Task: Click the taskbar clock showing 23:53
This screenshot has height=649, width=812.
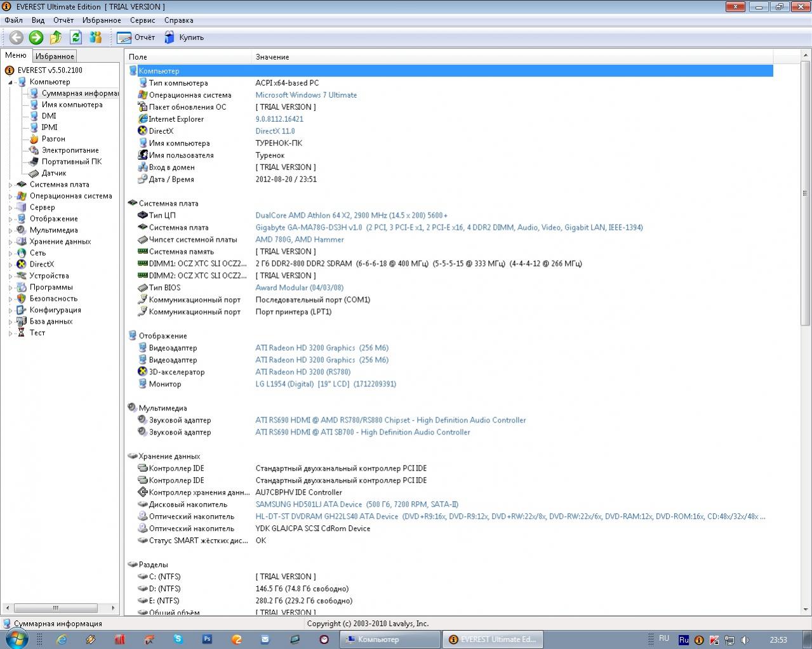Action: click(x=778, y=639)
